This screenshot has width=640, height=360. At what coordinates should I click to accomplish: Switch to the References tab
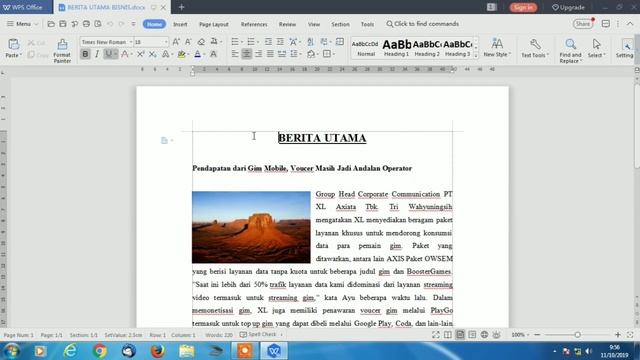(254, 24)
